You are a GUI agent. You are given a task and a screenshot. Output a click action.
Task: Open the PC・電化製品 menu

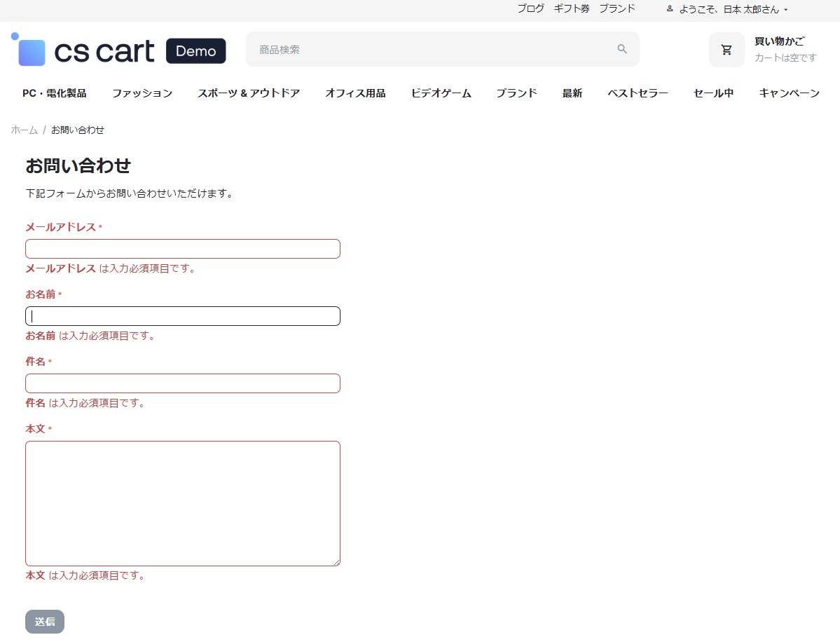click(x=55, y=93)
